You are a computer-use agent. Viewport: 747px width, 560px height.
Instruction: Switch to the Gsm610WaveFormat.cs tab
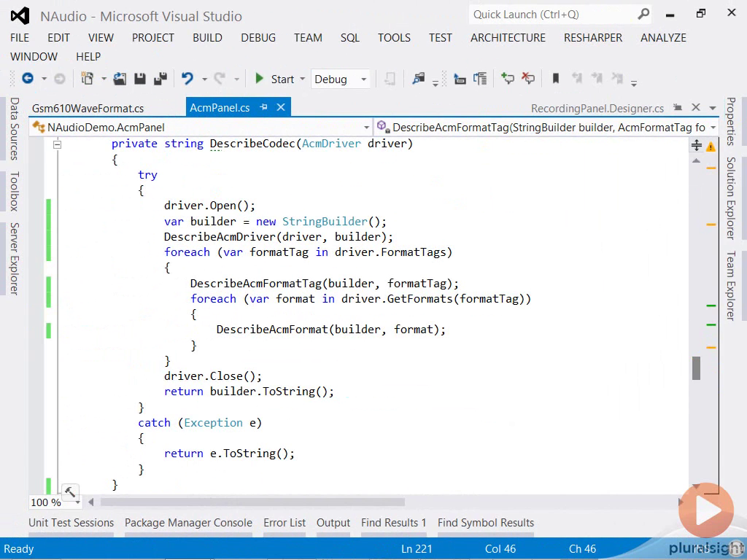(x=88, y=109)
